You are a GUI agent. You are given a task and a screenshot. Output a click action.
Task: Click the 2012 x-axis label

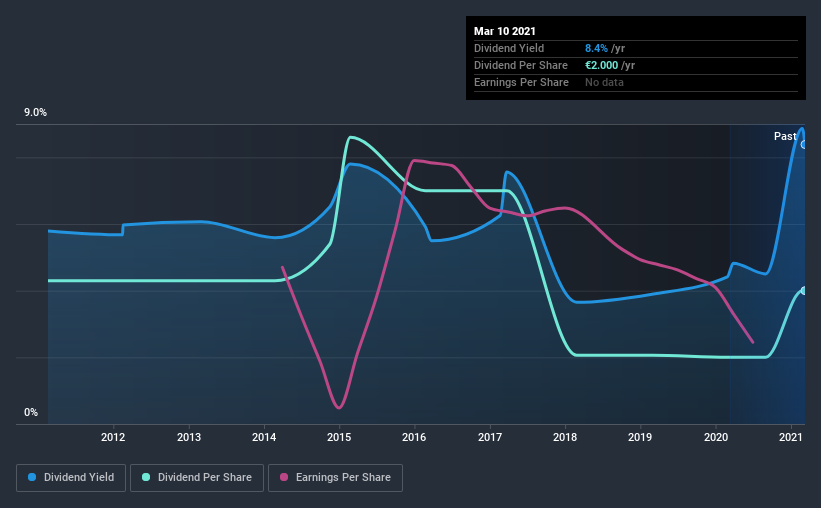tap(113, 437)
